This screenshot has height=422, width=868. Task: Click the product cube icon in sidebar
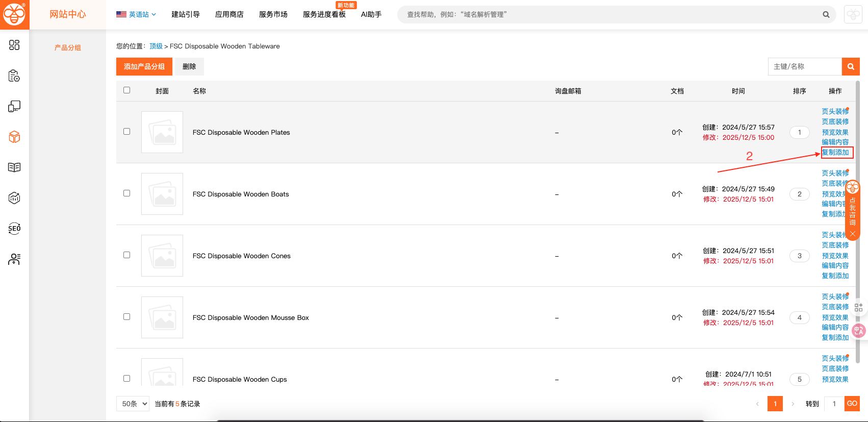pyautogui.click(x=14, y=137)
